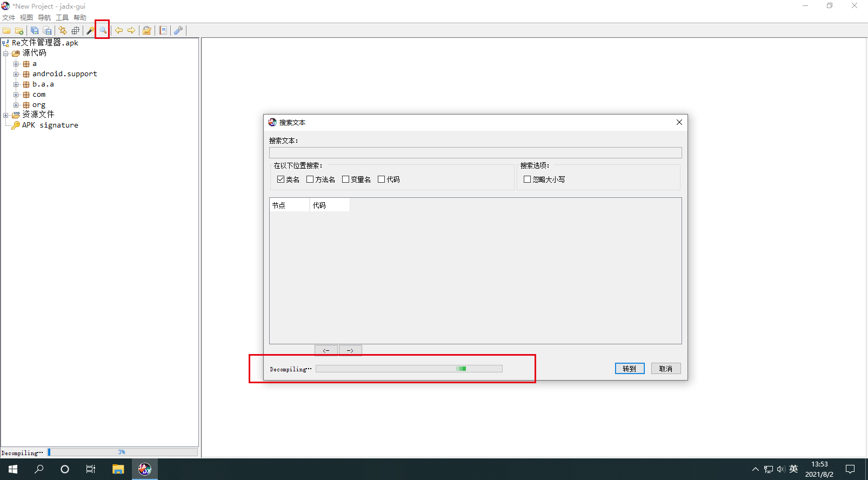Expand the package a node
The image size is (868, 480).
click(x=16, y=64)
